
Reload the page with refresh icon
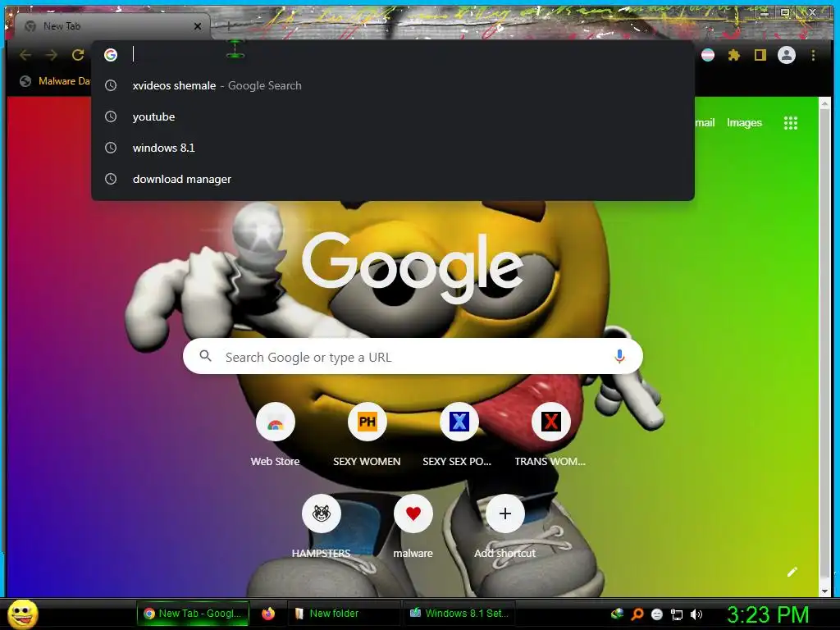click(x=78, y=55)
